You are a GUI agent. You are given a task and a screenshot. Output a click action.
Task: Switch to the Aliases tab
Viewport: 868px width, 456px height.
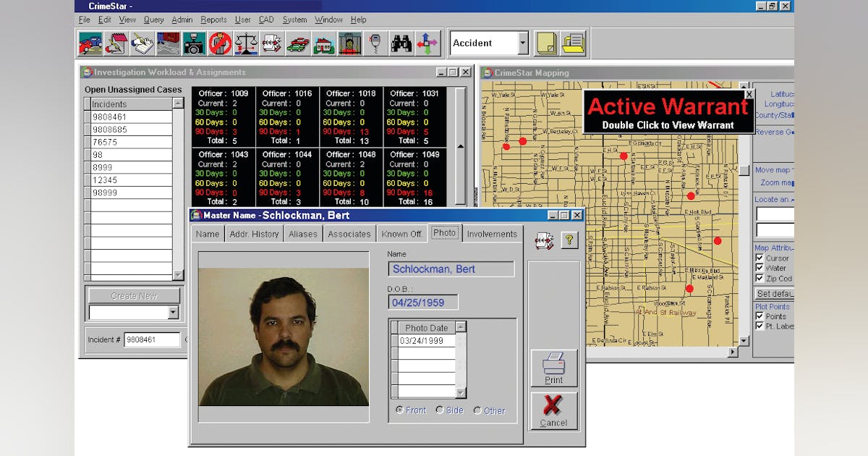(x=302, y=234)
